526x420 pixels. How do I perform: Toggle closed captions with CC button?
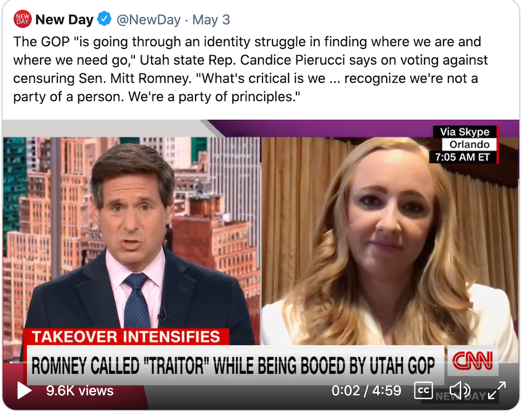coord(423,391)
